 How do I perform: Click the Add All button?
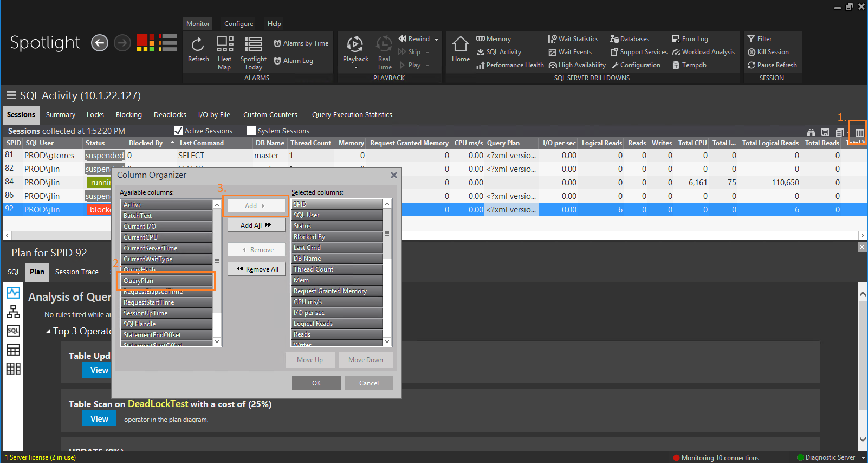tap(256, 225)
